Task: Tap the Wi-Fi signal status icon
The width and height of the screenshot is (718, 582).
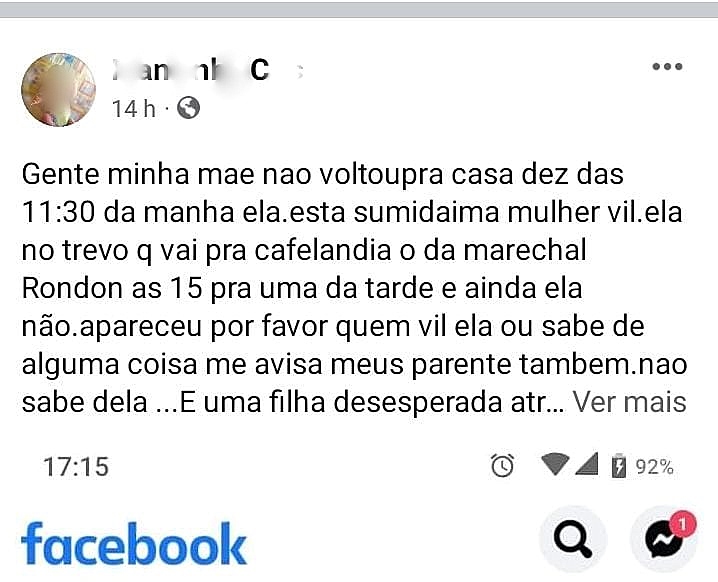Action: coord(553,465)
